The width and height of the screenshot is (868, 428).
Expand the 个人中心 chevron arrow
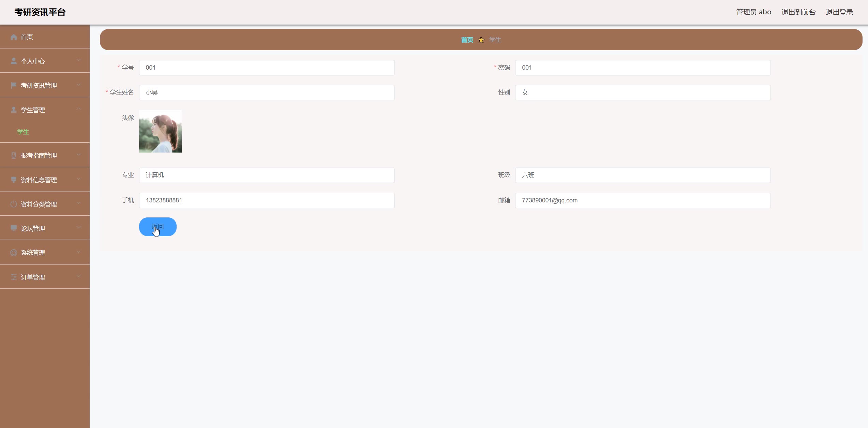[79, 60]
